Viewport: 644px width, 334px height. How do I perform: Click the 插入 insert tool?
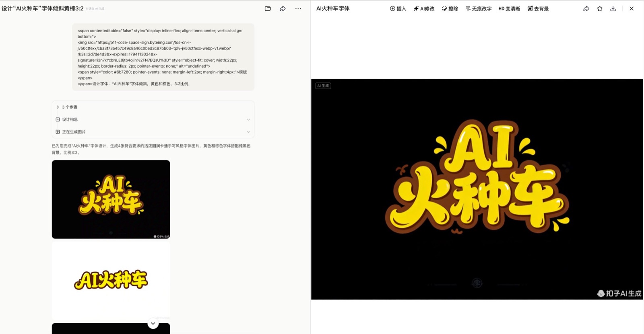tap(398, 8)
